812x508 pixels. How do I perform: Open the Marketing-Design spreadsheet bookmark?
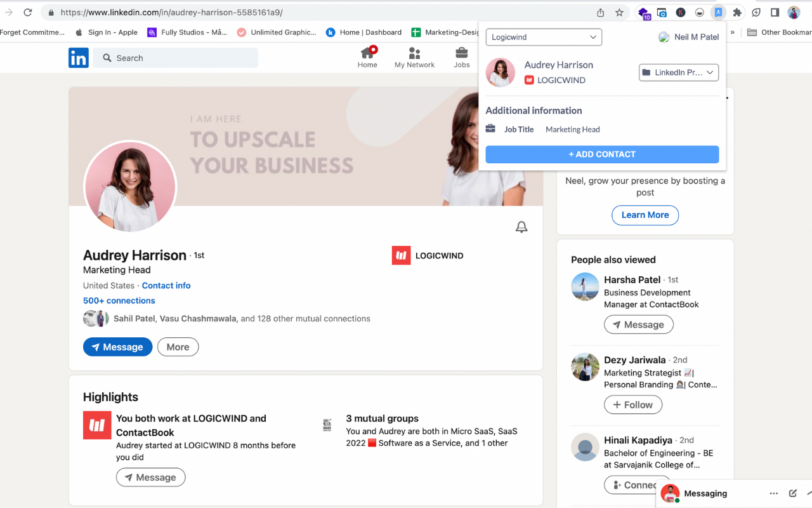(x=445, y=32)
